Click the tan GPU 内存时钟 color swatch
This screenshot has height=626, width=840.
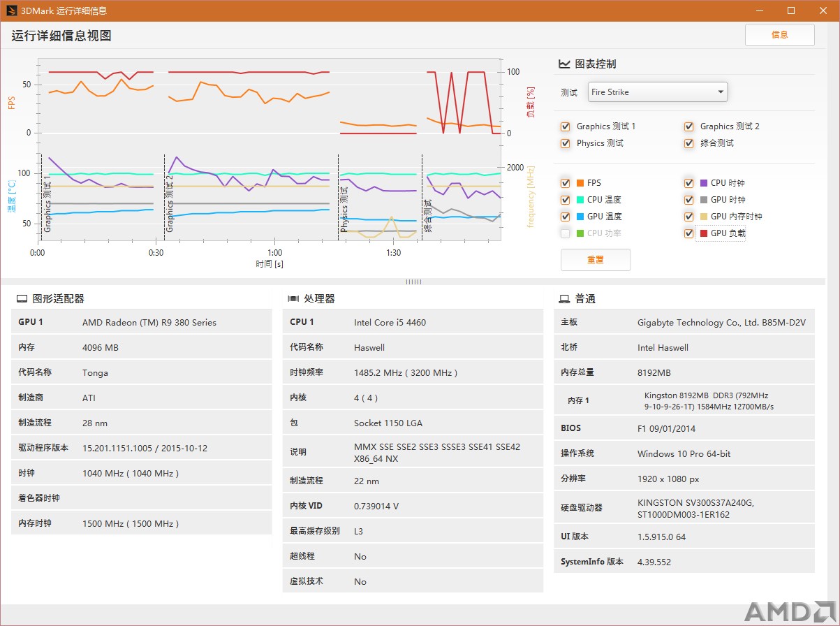703,217
